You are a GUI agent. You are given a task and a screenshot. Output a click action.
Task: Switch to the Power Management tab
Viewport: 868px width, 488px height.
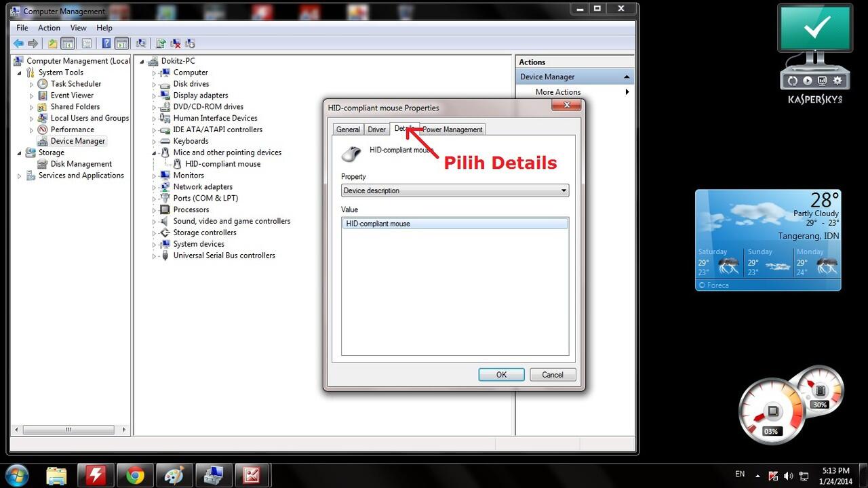coord(452,129)
